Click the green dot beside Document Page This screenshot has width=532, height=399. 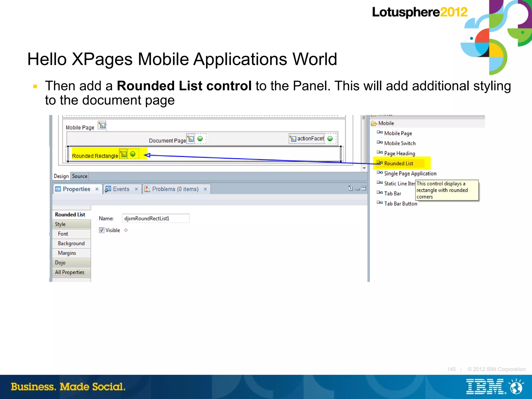200,139
